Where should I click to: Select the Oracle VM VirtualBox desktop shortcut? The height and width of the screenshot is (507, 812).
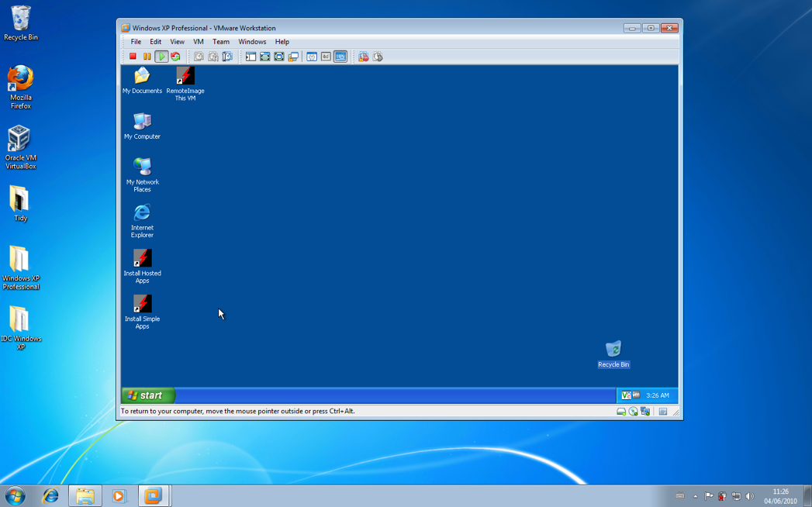coord(21,147)
